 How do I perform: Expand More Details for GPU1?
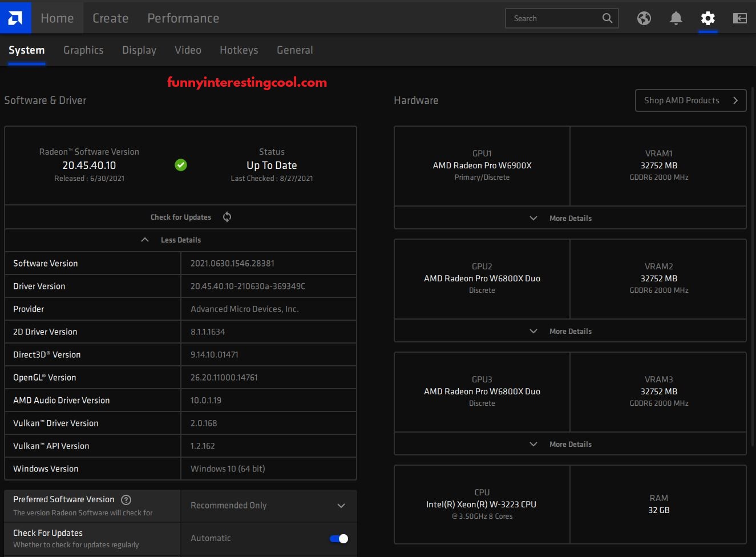[x=570, y=218]
